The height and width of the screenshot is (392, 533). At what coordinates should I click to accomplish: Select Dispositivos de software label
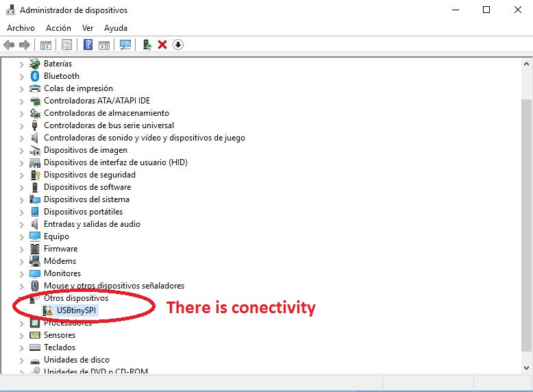pos(88,187)
